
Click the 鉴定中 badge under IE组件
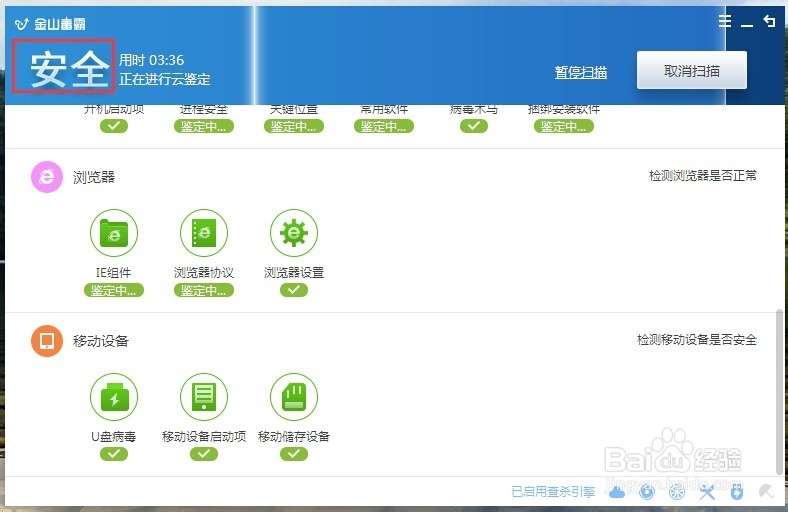click(x=114, y=290)
